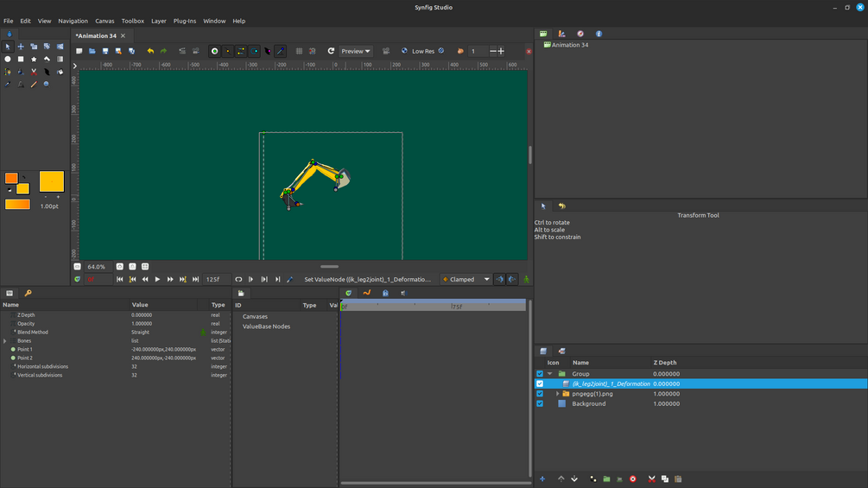Viewport: 868px width, 488px height.
Task: Select the Eyedropper tool
Action: 8,85
